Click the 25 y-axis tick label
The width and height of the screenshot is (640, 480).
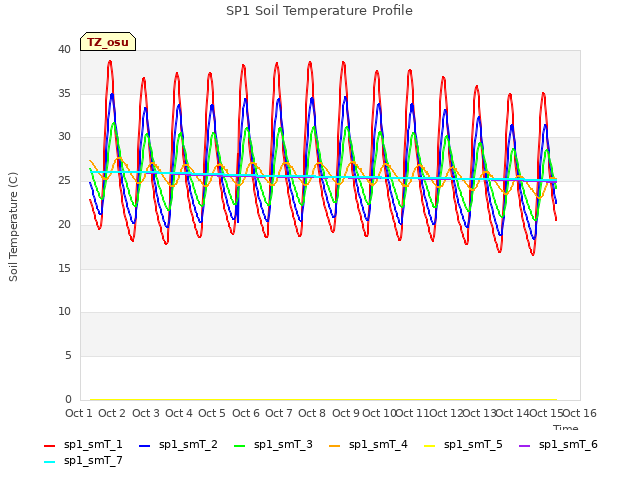(64, 181)
